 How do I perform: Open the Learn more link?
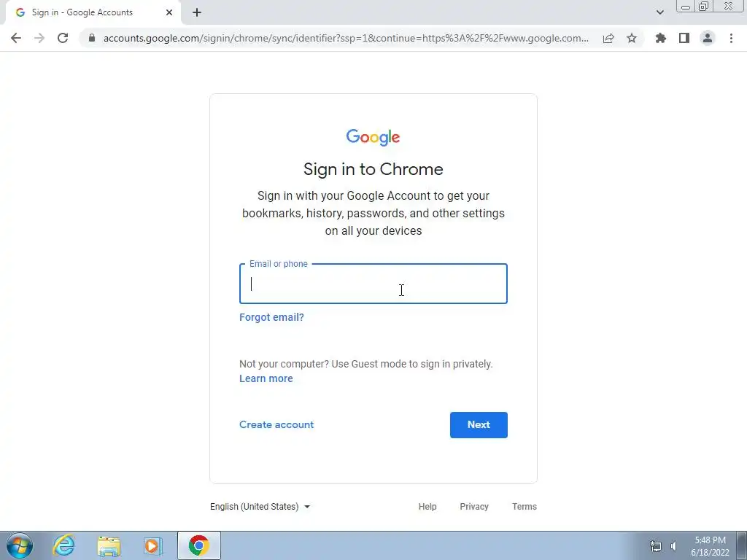coord(266,378)
